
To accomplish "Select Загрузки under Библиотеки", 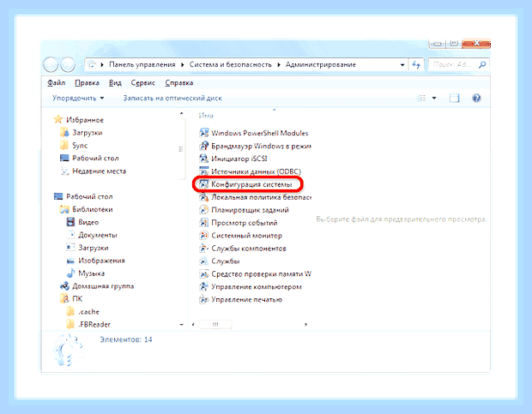I will (x=94, y=248).
